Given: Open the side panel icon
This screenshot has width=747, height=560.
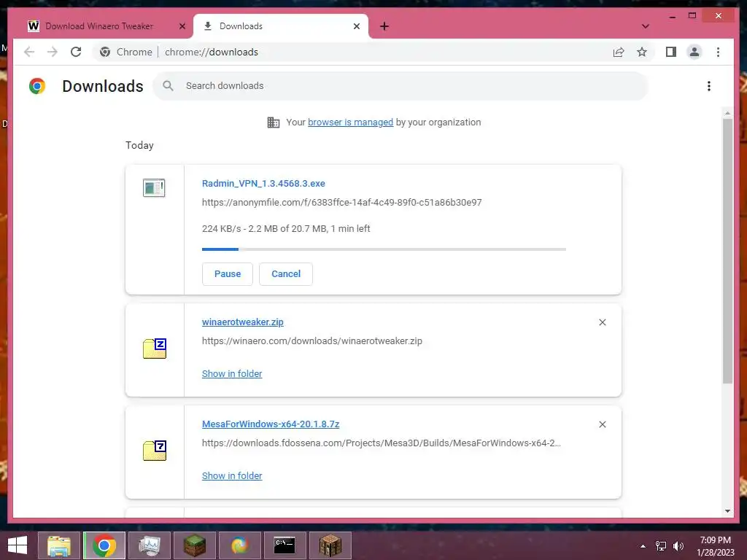Looking at the screenshot, I should click(671, 52).
